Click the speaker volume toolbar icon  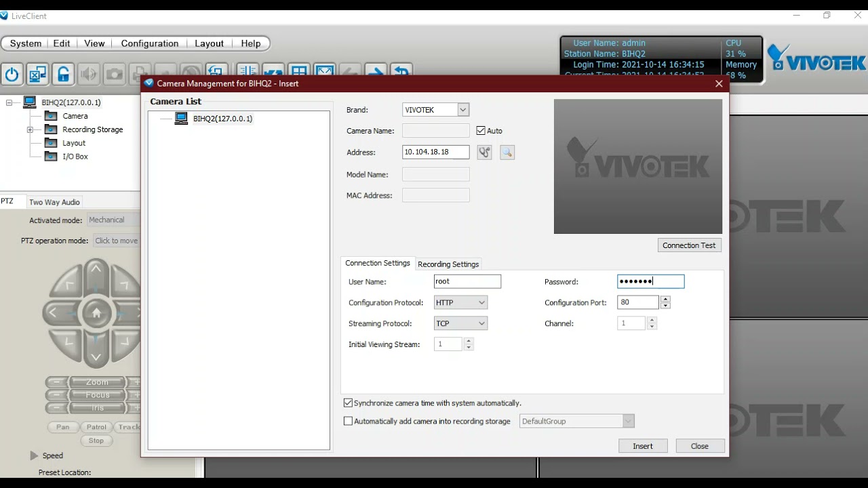point(89,74)
